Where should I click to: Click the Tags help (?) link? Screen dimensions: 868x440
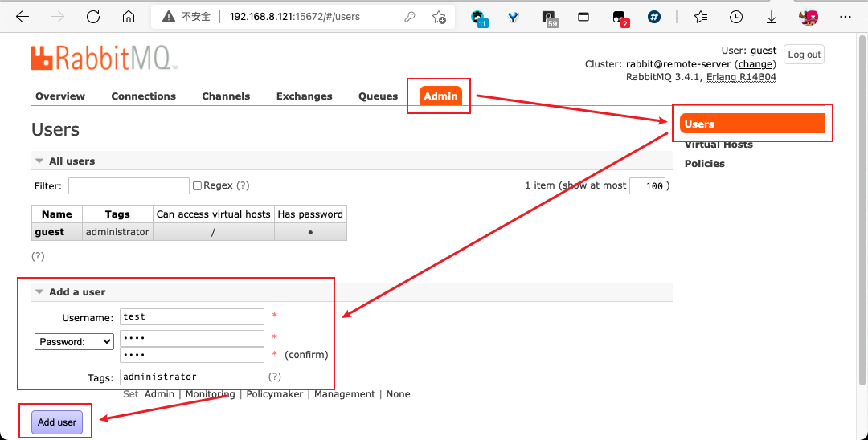click(x=275, y=377)
